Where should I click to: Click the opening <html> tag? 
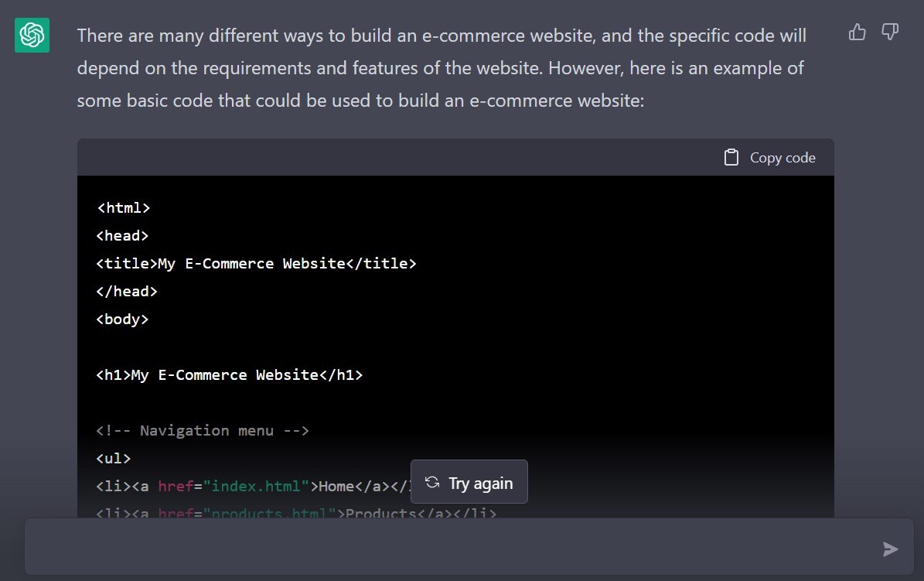tap(123, 207)
